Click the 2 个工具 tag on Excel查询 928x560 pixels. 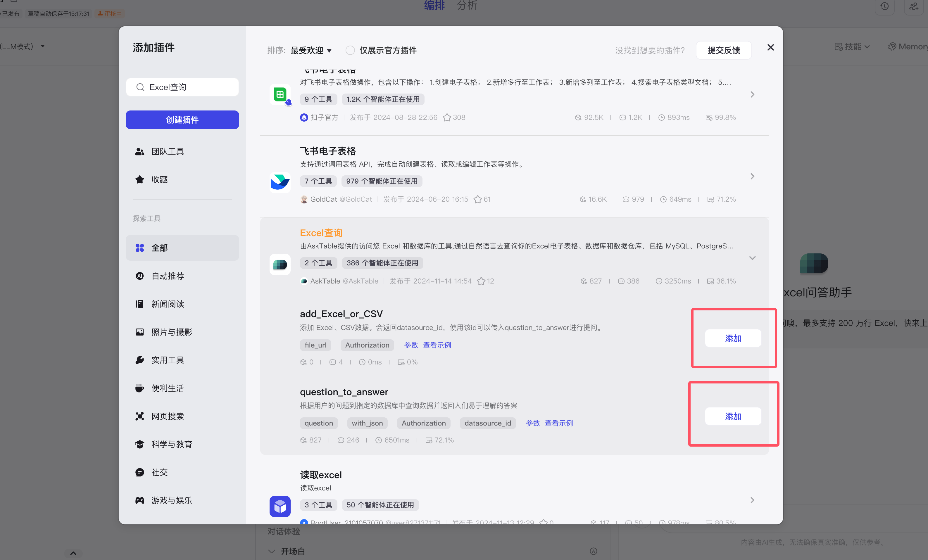click(x=318, y=263)
